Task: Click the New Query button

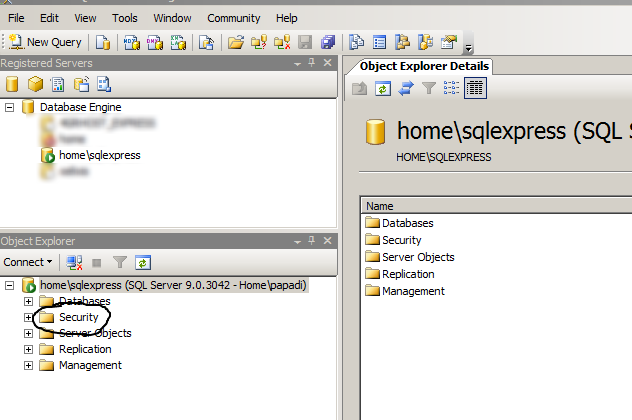Action: point(45,42)
